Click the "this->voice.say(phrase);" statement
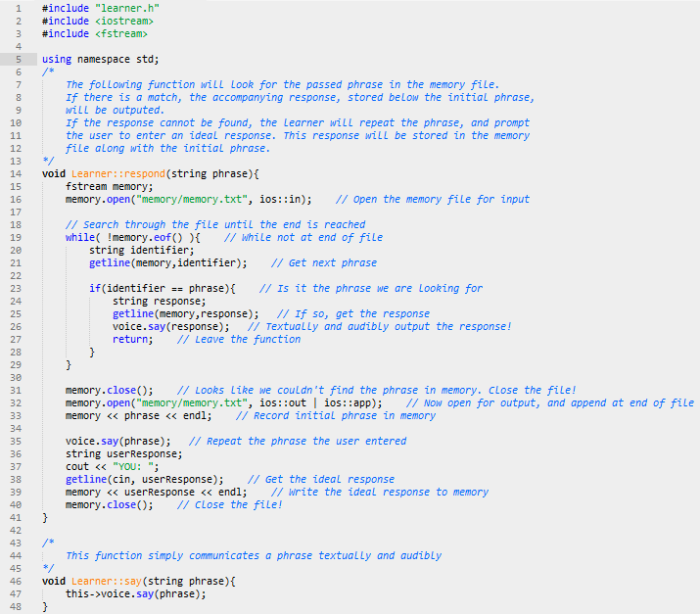Image resolution: width=700 pixels, height=614 pixels. click(x=136, y=593)
